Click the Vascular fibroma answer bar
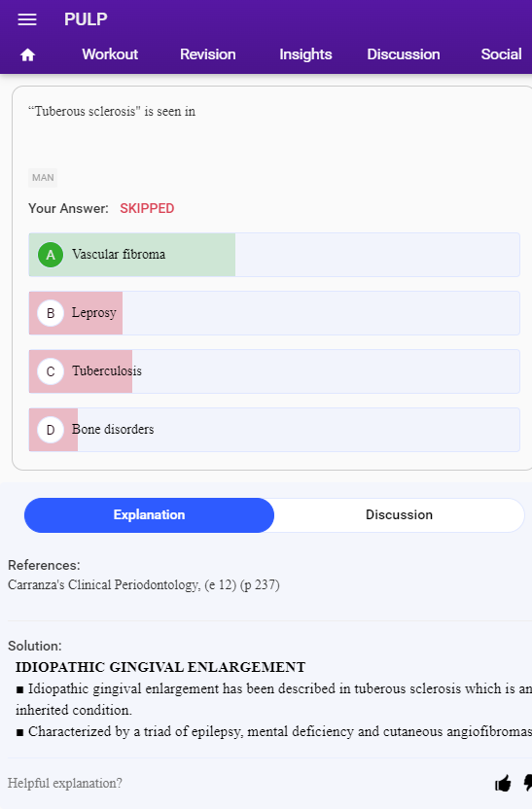Image resolution: width=532 pixels, height=809 pixels. 274,255
